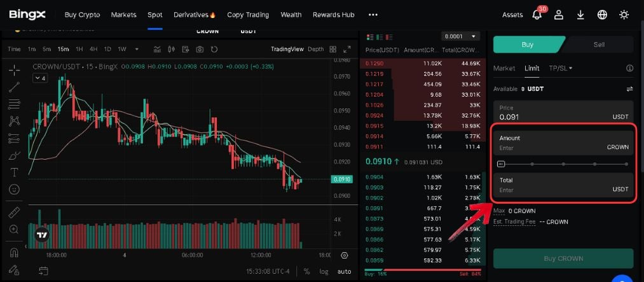Reset the chart with the refresh icon
Screen dimensions: 644x282
214,49
